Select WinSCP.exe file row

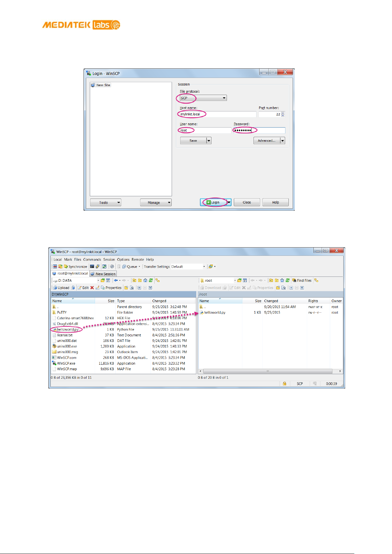click(66, 363)
